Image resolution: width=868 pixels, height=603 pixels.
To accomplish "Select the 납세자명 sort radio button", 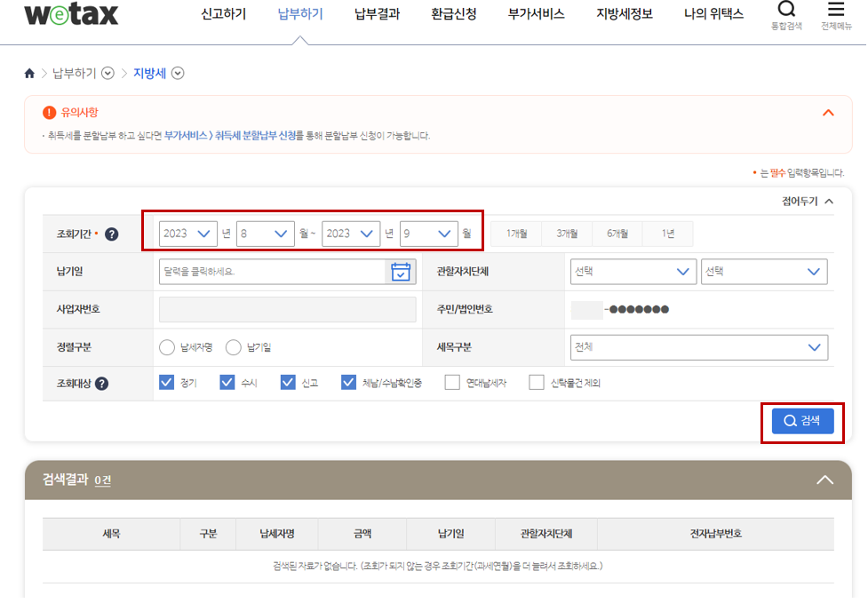I will pyautogui.click(x=167, y=347).
